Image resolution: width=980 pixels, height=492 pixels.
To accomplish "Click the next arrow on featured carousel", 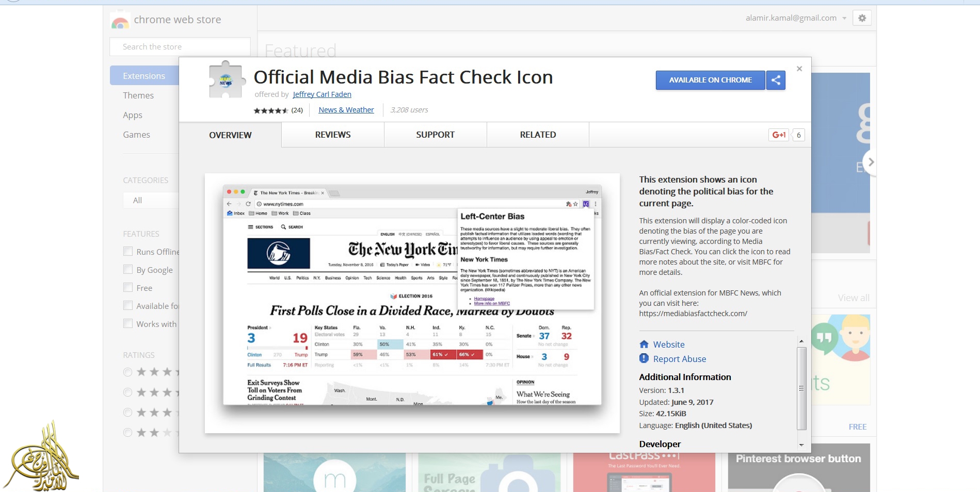I will pyautogui.click(x=871, y=162).
